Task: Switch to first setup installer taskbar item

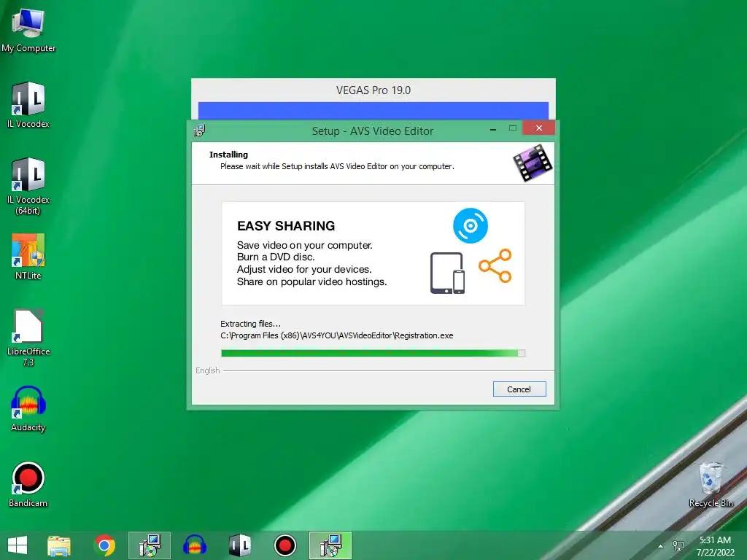Action: tap(149, 545)
